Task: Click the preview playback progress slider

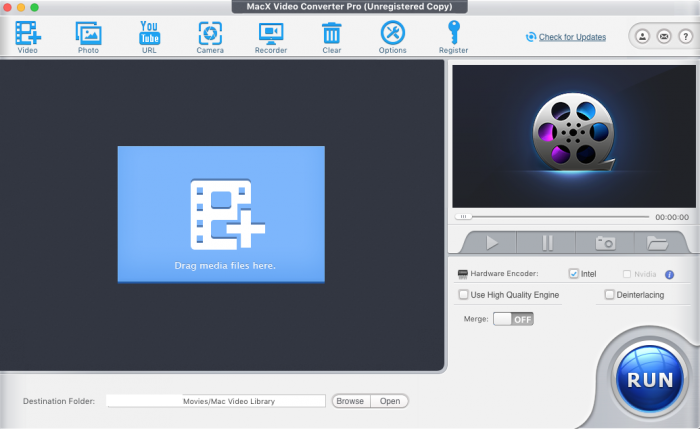Action: tap(552, 217)
